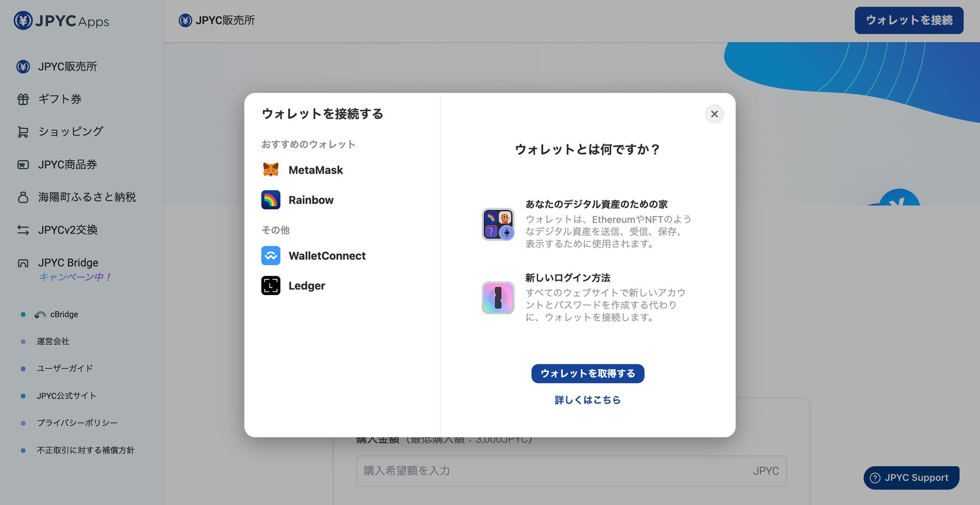This screenshot has height=505, width=980.
Task: Go to JPYCv2交換 menu item
Action: click(x=68, y=230)
